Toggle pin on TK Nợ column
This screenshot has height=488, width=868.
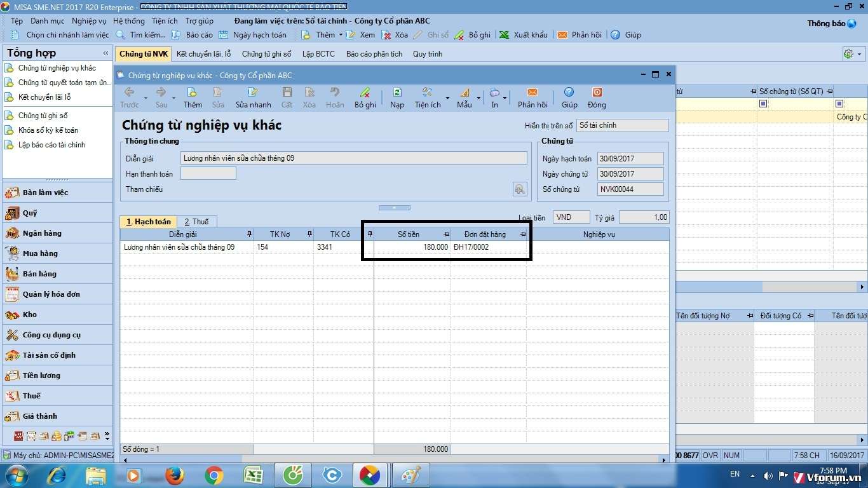[x=309, y=234]
